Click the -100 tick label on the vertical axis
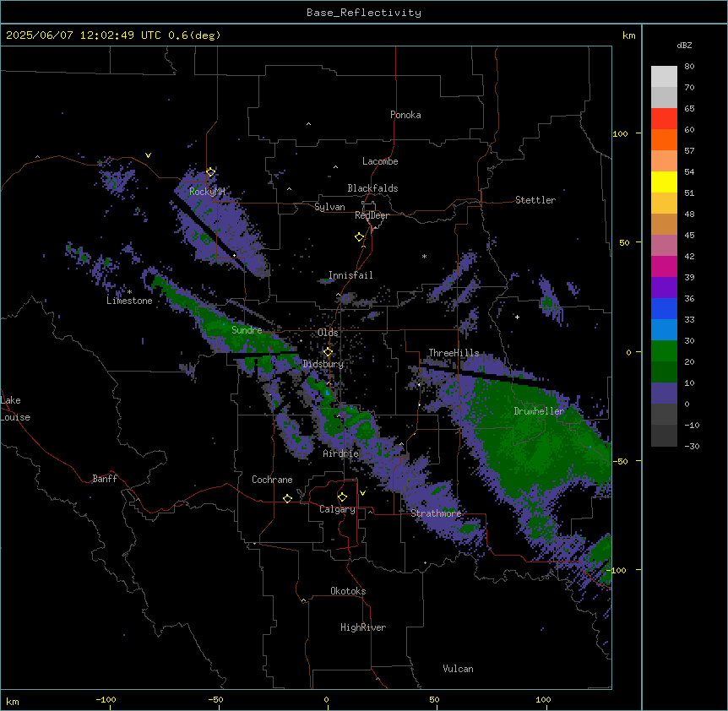 pos(617,570)
